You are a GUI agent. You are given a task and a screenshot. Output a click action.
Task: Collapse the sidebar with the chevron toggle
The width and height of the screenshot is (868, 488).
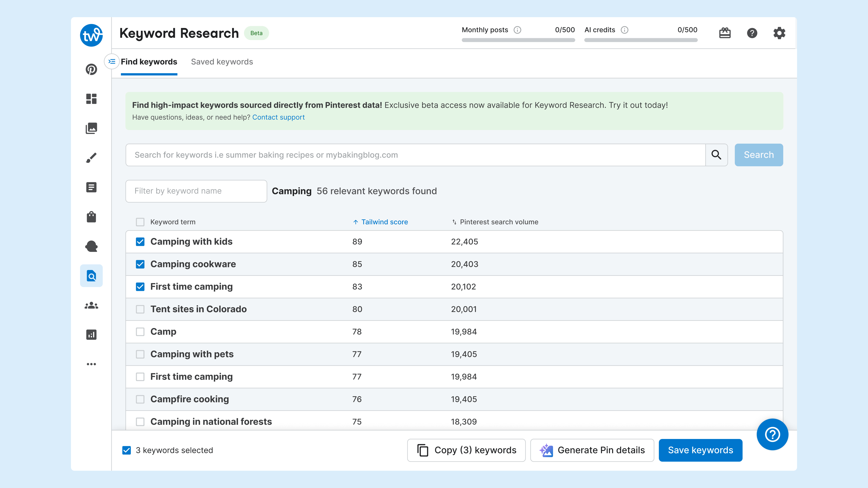coord(111,61)
